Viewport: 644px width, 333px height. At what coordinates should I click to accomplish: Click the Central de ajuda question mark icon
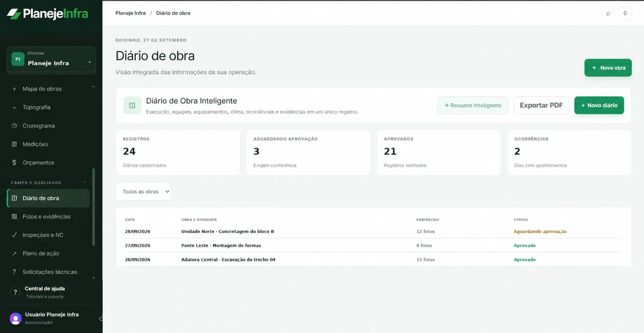15,292
